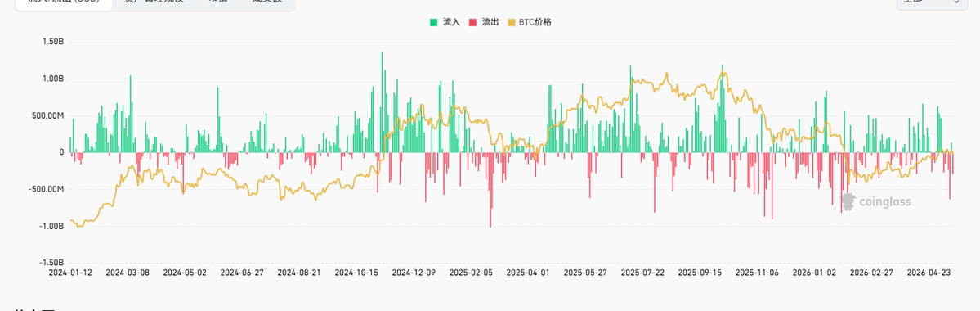This screenshot has width=980, height=311.
Task: Select the 2024-10-15 date label
Action: click(x=356, y=273)
